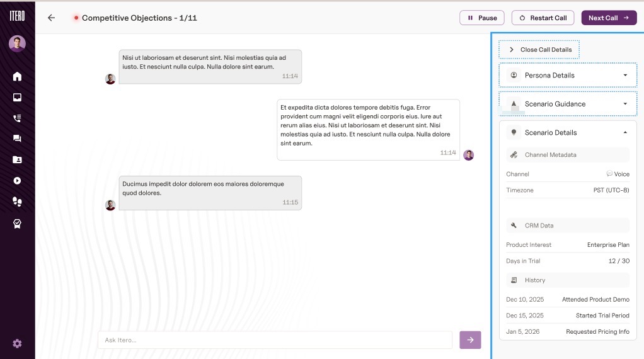
Task: Open the badge achievements sidebar icon
Action: click(x=17, y=224)
